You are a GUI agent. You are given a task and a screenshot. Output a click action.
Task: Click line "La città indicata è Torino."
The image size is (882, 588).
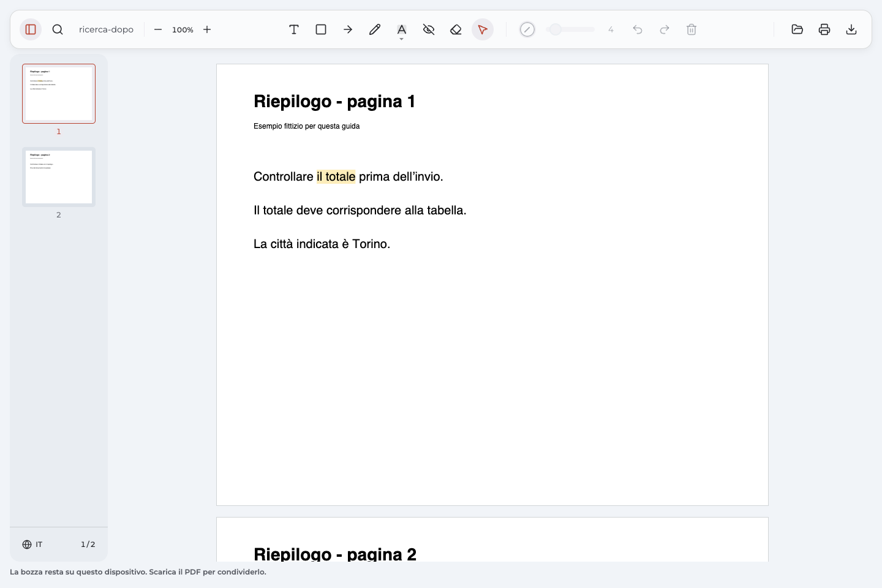(322, 244)
